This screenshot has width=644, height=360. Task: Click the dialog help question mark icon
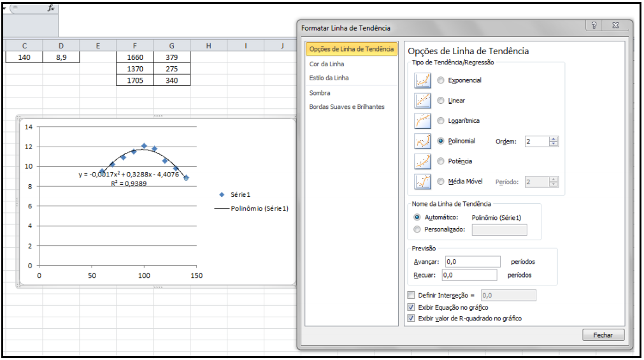coord(594,25)
